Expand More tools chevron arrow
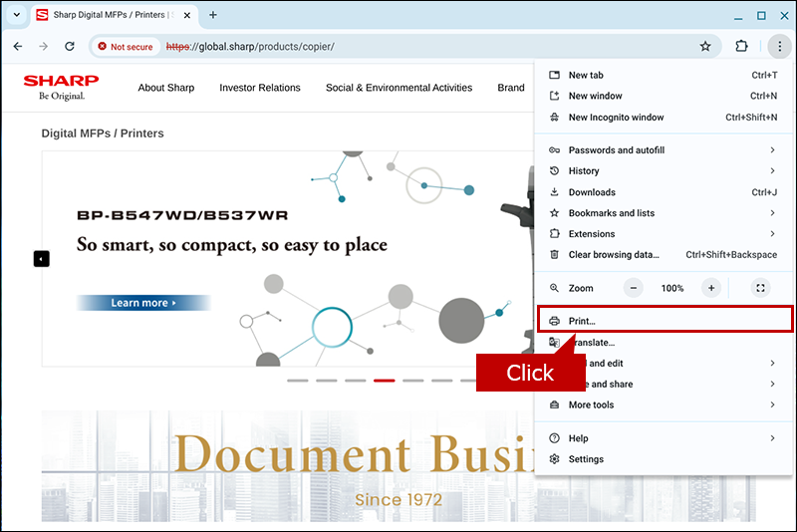Screen dimensions: 797x532 pos(772,404)
